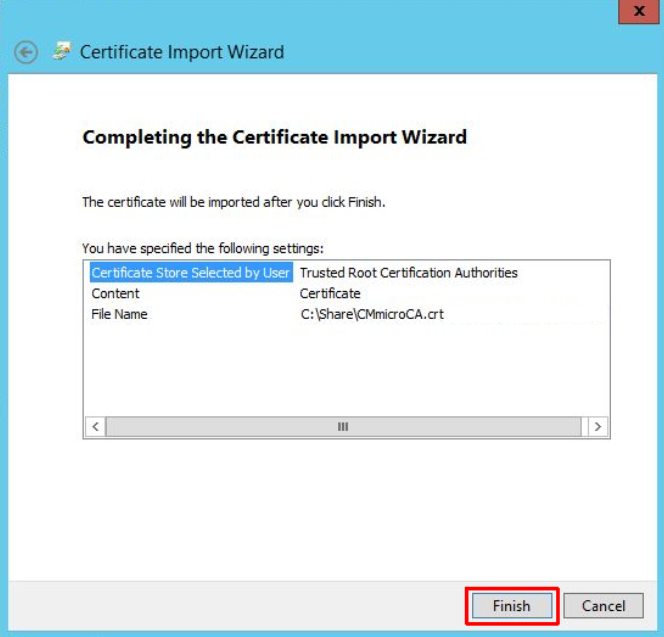Click the Finish button

512,606
